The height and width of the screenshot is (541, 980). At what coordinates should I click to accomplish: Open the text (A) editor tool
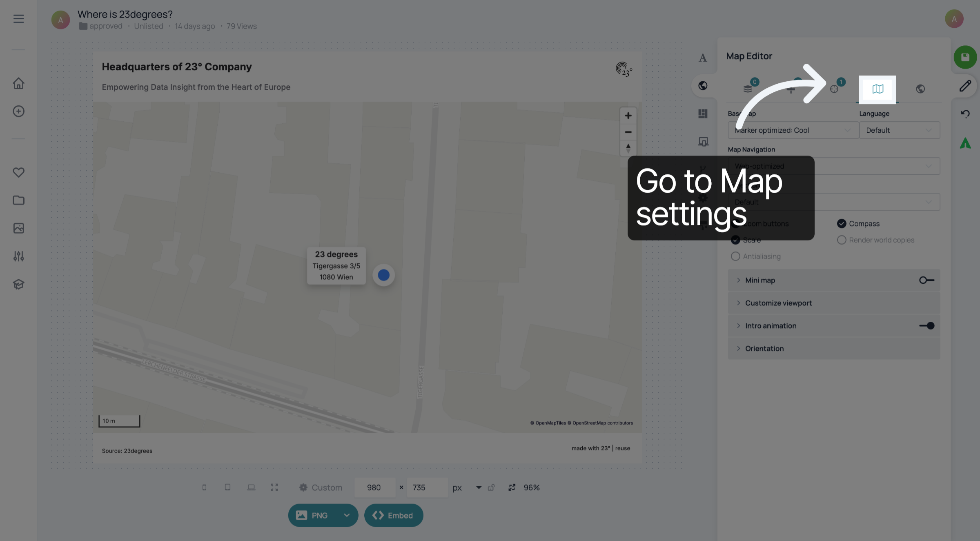point(703,58)
